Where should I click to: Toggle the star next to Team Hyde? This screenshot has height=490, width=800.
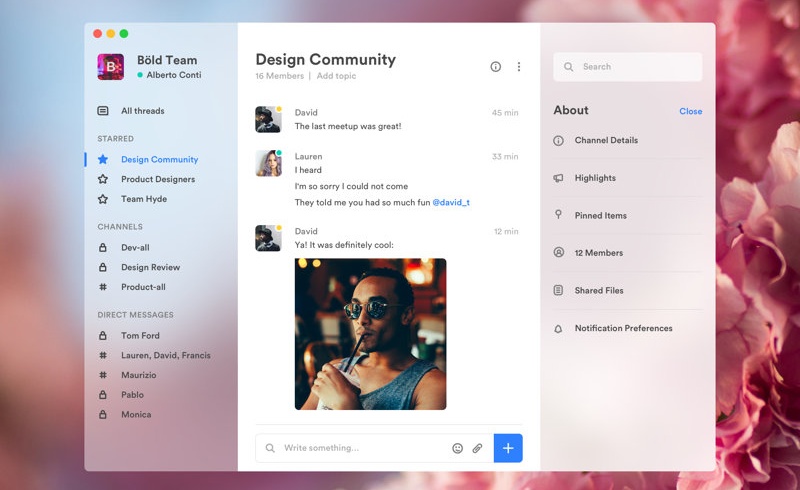click(x=103, y=199)
